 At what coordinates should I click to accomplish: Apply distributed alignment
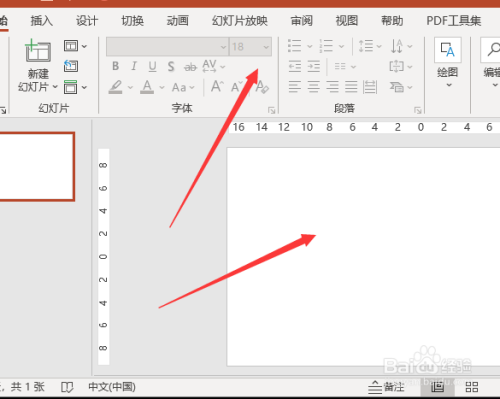pos(370,87)
